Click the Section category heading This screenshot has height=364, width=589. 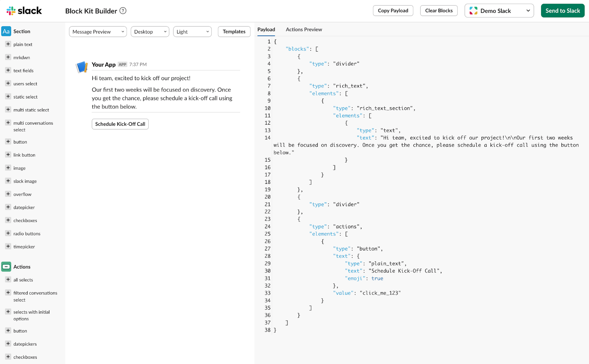pos(22,31)
